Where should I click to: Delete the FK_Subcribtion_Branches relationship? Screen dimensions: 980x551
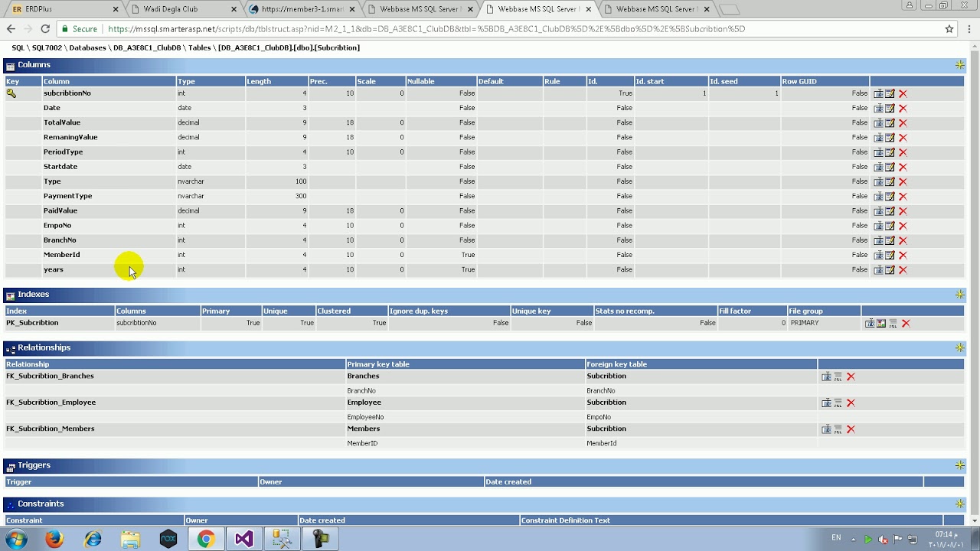[851, 377]
